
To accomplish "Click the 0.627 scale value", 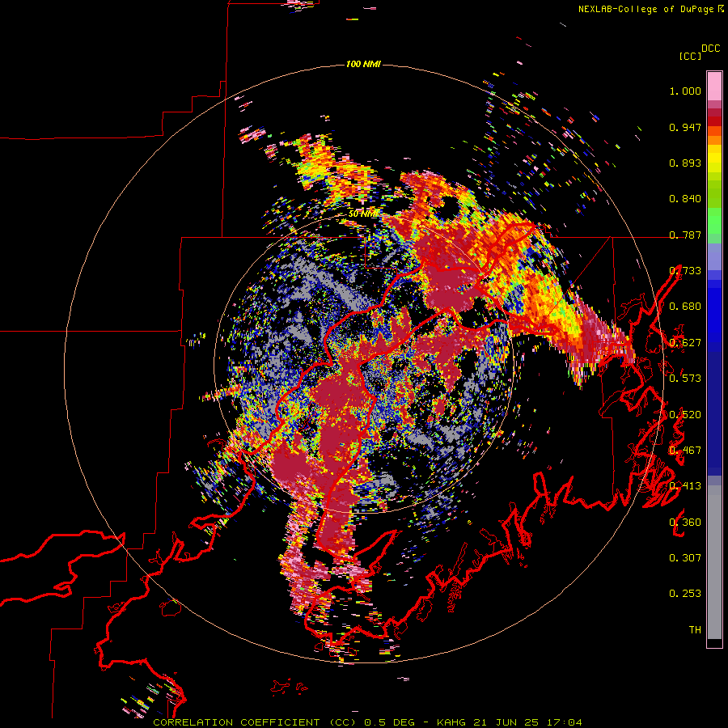I will coord(685,343).
